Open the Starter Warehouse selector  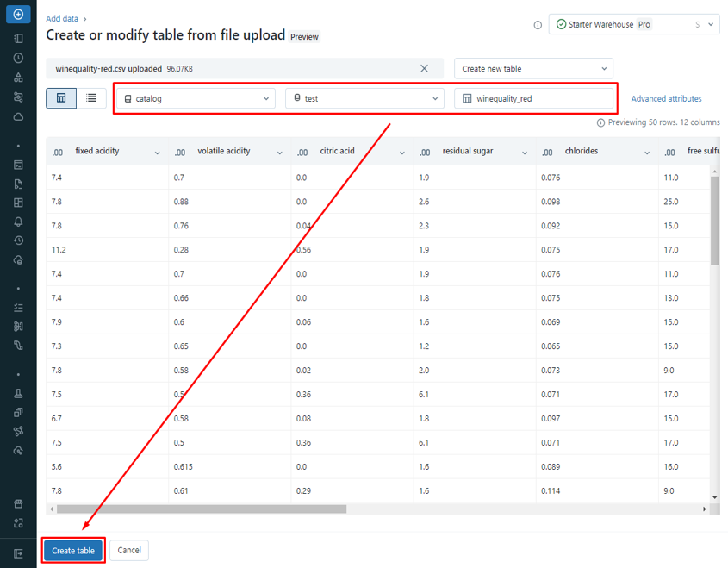point(634,24)
